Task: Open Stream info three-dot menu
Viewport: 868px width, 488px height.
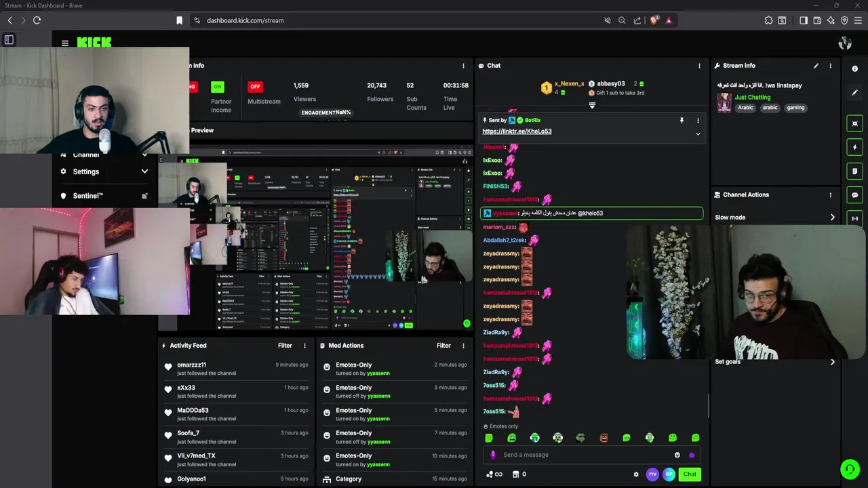Action: tap(830, 66)
